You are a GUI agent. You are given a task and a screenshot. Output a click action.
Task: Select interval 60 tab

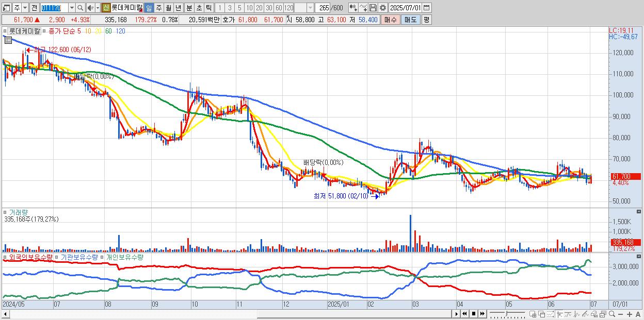coord(279,8)
